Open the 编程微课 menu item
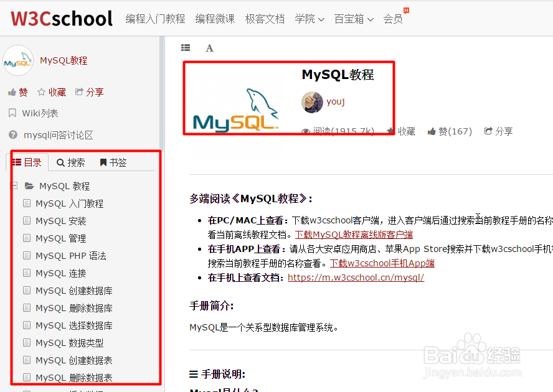 tap(215, 19)
